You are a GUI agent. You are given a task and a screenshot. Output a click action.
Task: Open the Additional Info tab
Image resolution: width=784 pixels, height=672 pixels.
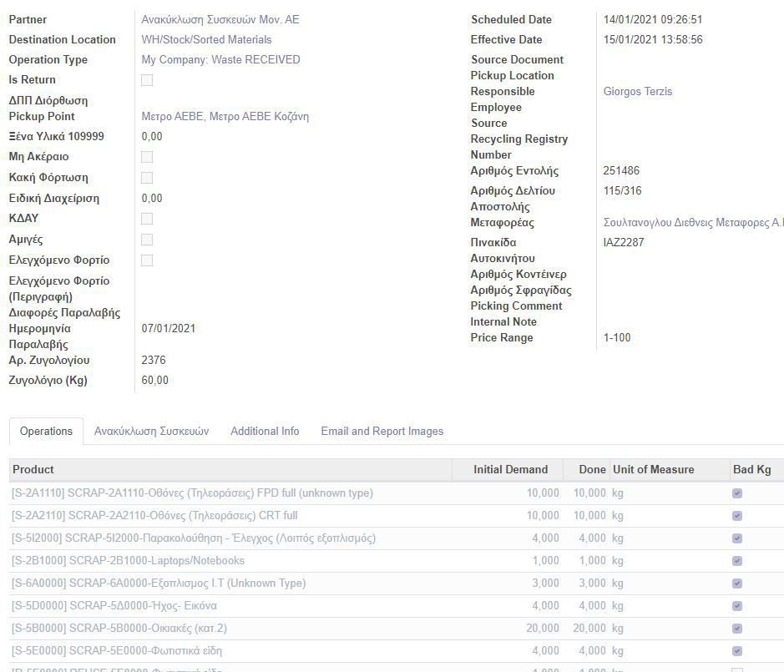tap(265, 432)
